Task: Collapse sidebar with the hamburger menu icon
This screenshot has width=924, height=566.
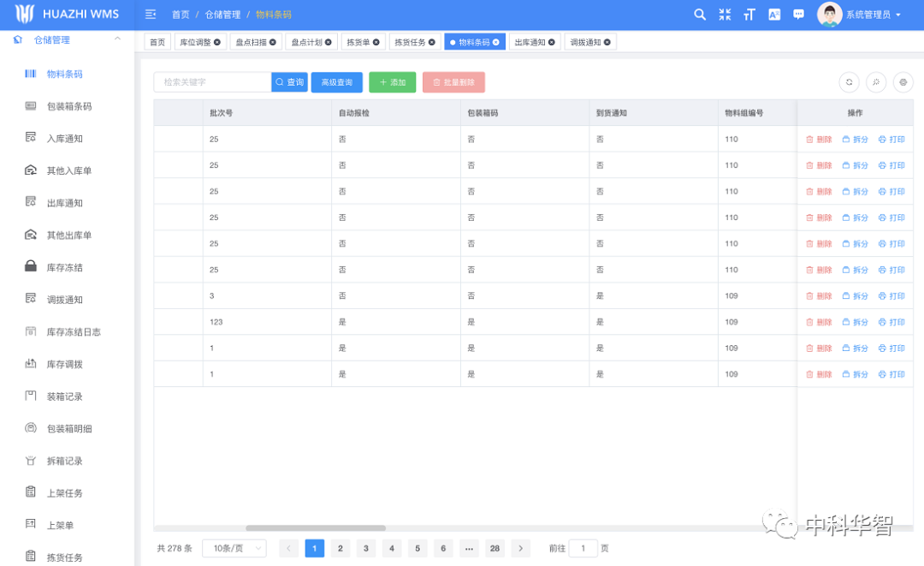Action: pyautogui.click(x=151, y=15)
